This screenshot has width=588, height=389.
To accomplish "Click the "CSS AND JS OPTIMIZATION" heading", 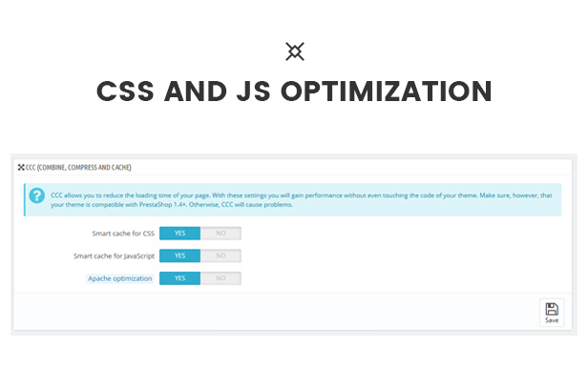I will pyautogui.click(x=294, y=92).
